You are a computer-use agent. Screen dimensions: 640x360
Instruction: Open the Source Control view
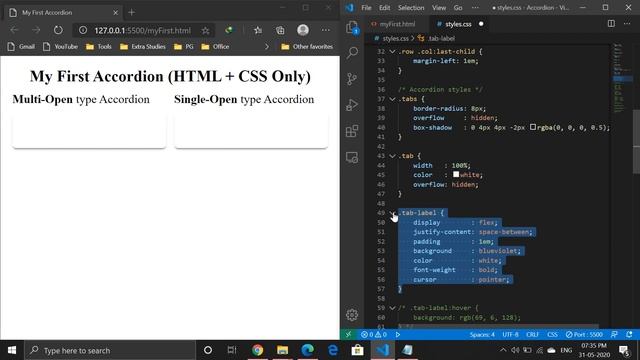coord(352,79)
